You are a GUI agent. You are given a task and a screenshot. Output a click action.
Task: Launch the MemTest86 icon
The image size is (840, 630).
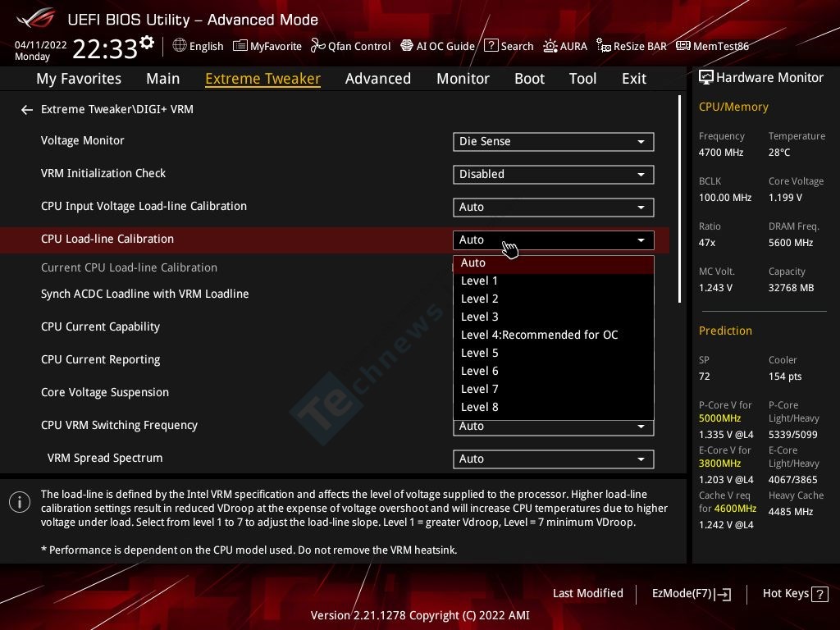[x=683, y=46]
